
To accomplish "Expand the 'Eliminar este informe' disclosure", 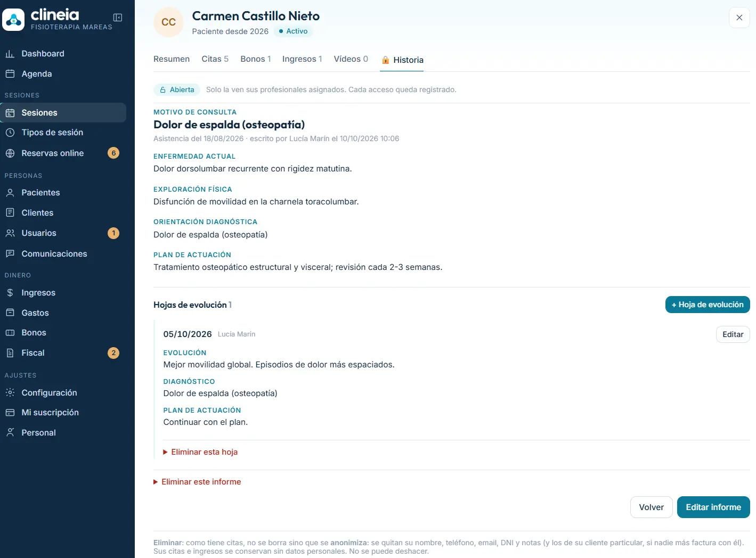I will pyautogui.click(x=197, y=482).
